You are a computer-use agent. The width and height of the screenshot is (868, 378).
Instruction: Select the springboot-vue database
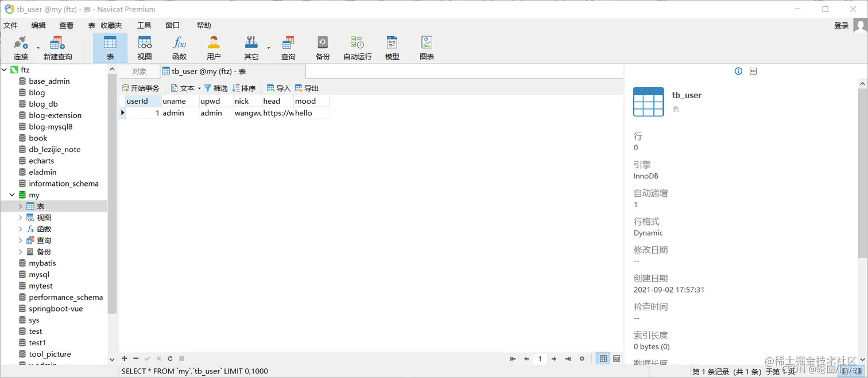click(56, 309)
